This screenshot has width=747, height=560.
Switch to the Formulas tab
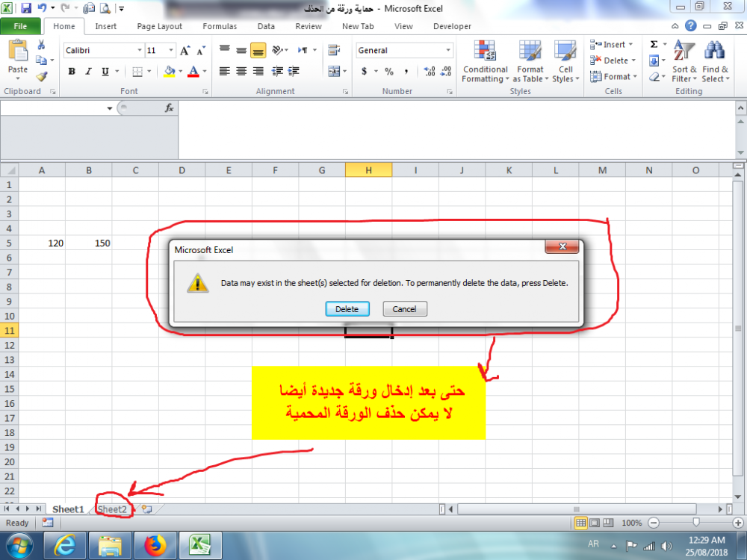pos(220,26)
